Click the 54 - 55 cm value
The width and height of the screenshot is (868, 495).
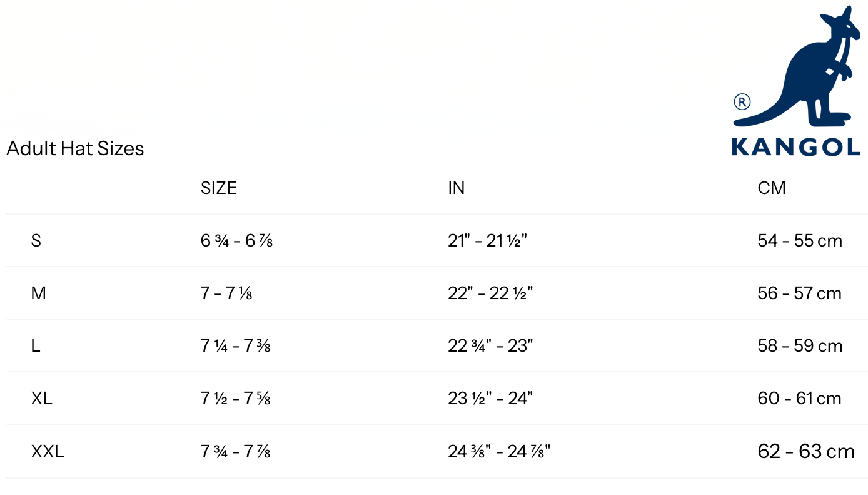click(800, 241)
